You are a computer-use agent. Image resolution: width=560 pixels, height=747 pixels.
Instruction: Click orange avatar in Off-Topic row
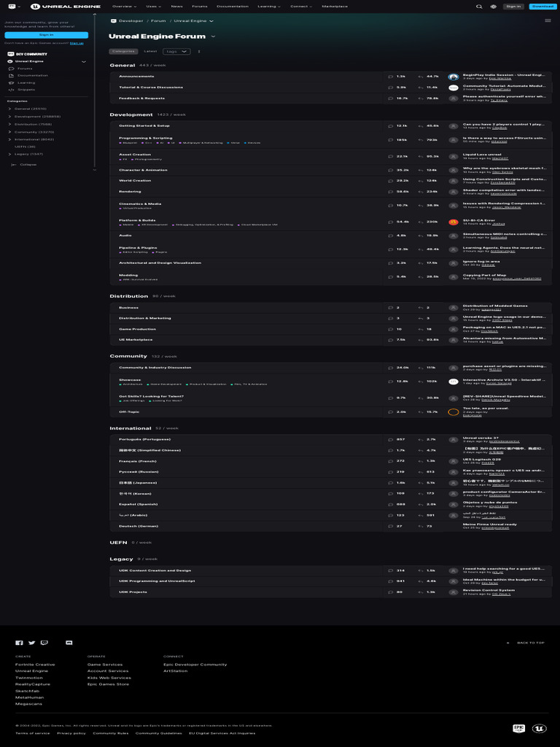454,412
